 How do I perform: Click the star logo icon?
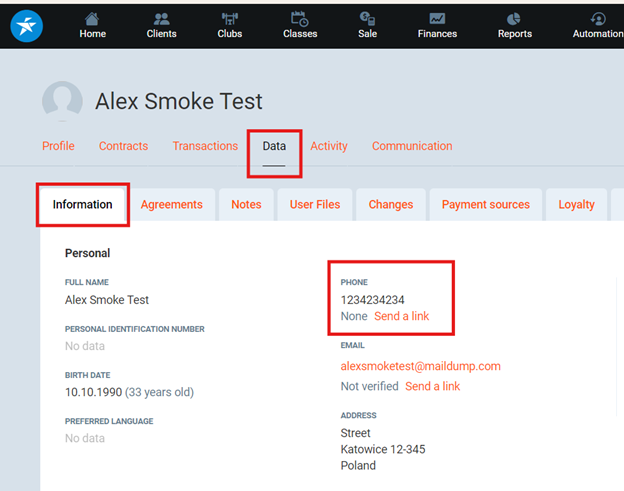coord(26,25)
